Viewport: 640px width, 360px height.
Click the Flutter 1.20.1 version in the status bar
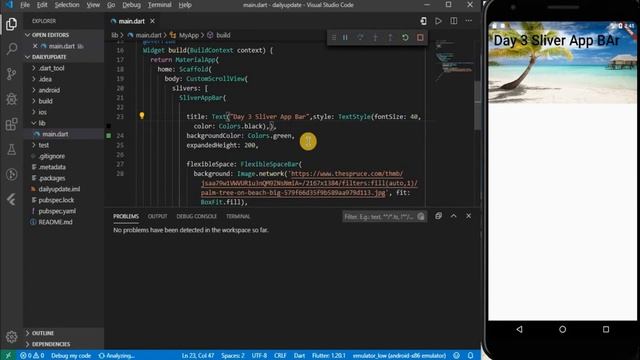pyautogui.click(x=329, y=356)
